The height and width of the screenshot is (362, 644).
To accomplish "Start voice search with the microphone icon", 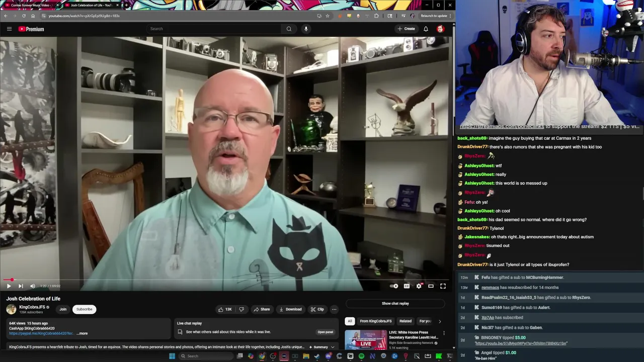I will pyautogui.click(x=306, y=29).
